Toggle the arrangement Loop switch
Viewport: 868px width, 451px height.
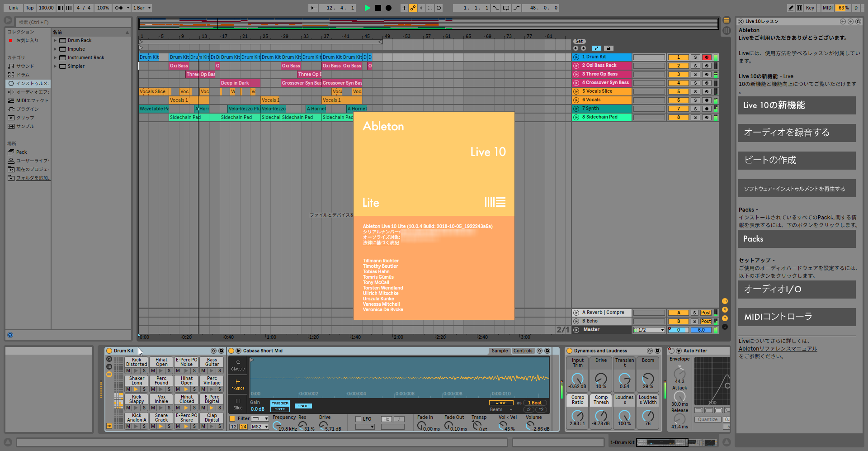click(506, 8)
